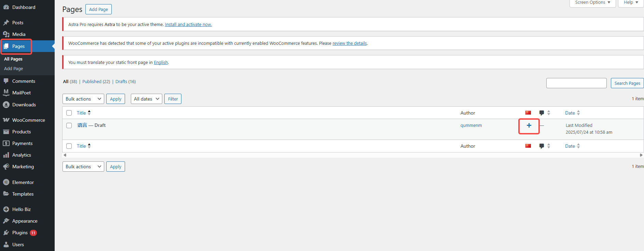Screen dimensions: 644x251
Task: Click the MailPoet M icon
Action: tap(6, 93)
